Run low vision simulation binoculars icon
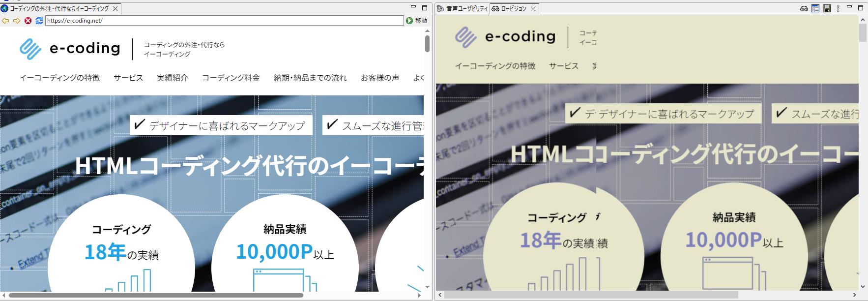 click(x=804, y=8)
